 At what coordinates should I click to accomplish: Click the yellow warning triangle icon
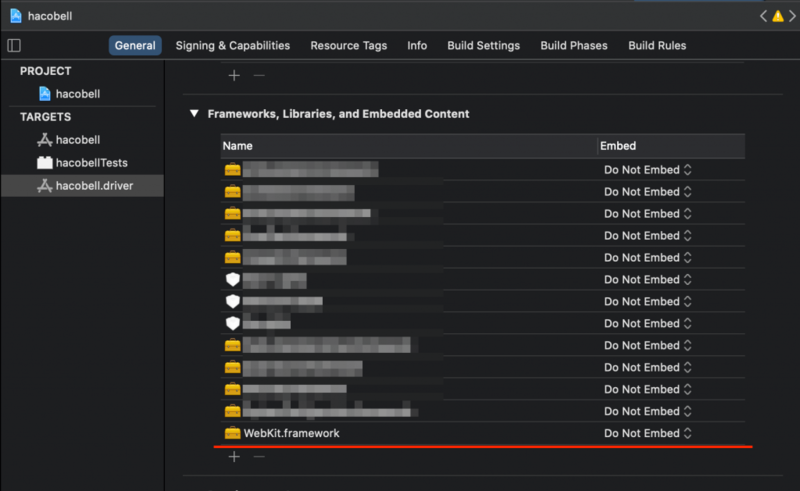tap(778, 16)
